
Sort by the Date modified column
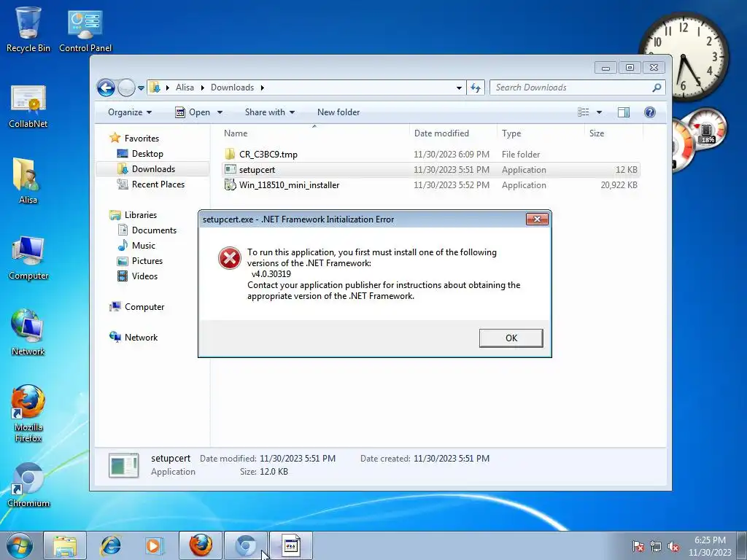tap(452, 133)
